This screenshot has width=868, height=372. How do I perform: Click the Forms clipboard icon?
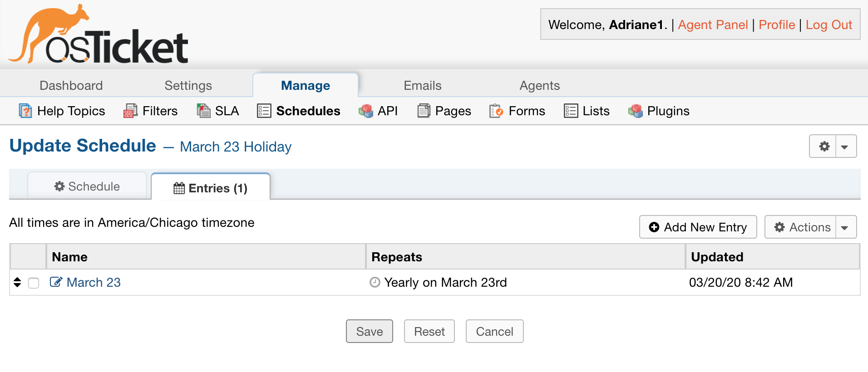[496, 111]
